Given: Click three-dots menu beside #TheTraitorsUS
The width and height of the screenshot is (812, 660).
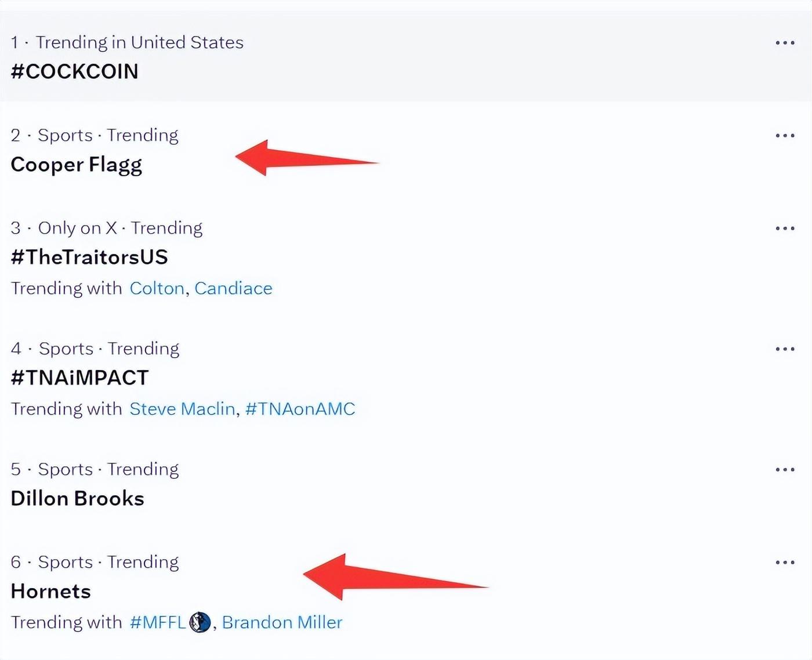Looking at the screenshot, I should click(785, 229).
